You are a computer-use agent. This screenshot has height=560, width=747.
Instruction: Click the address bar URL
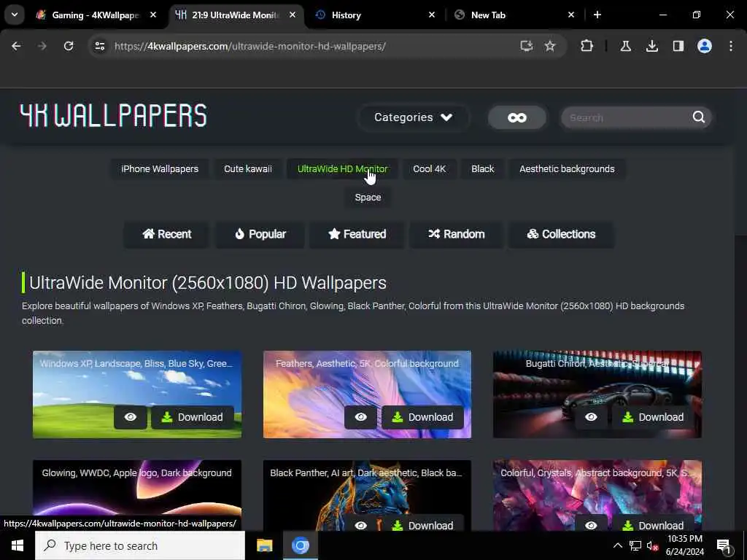point(250,46)
